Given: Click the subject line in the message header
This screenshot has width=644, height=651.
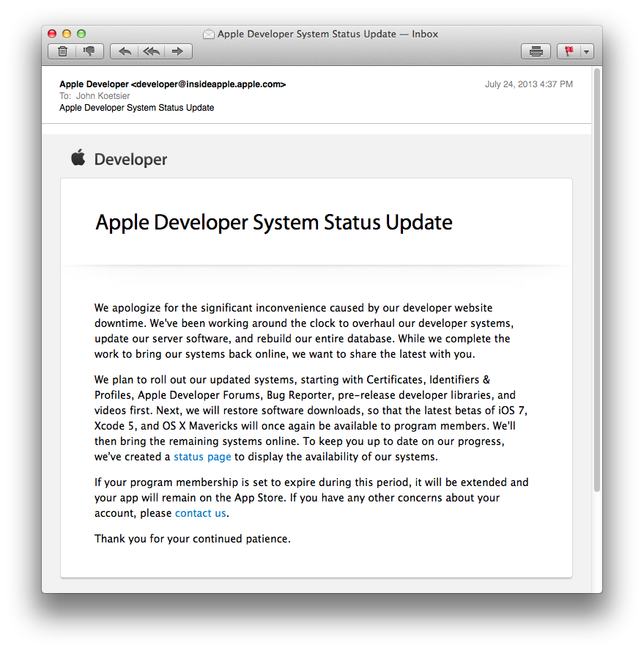Looking at the screenshot, I should tap(136, 108).
